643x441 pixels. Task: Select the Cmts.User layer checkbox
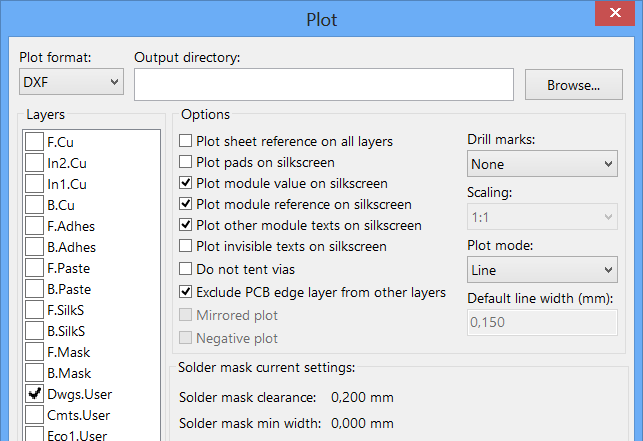pyautogui.click(x=34, y=415)
